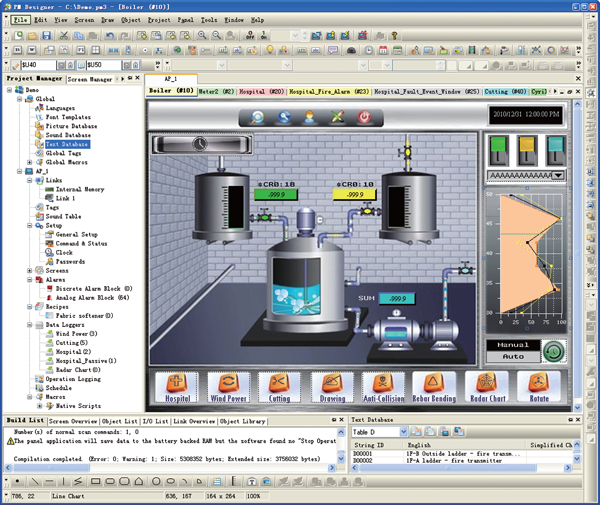The height and width of the screenshot is (505, 600).
Task: Select the film strip animation object icon
Action: point(472,50)
